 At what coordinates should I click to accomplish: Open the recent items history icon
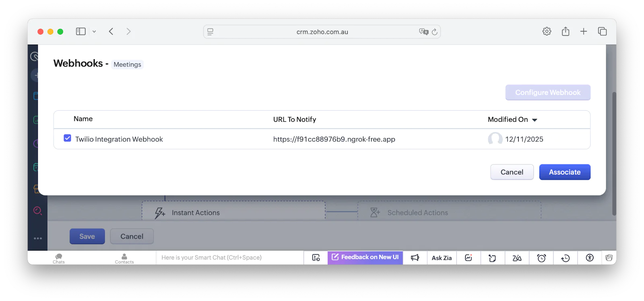(x=566, y=258)
